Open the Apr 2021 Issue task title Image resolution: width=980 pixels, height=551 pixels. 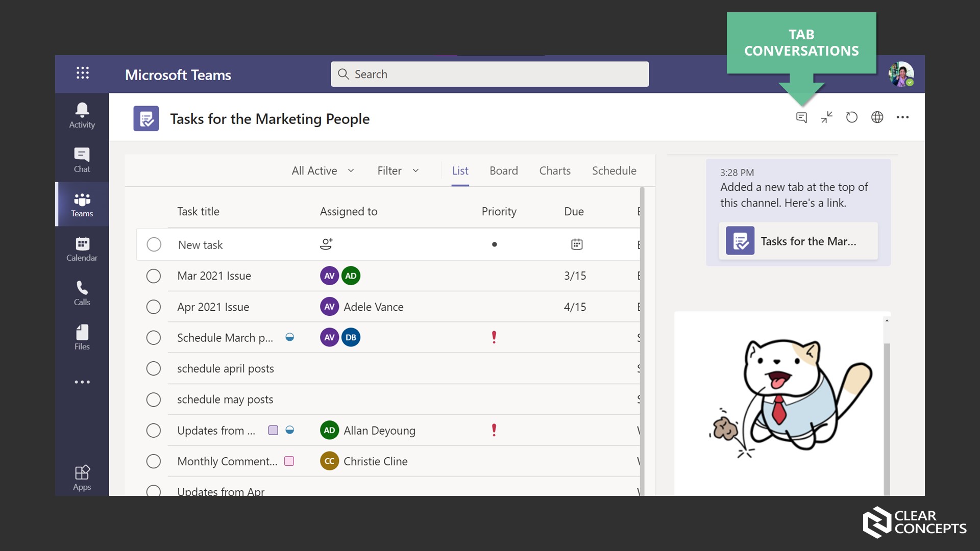click(213, 307)
